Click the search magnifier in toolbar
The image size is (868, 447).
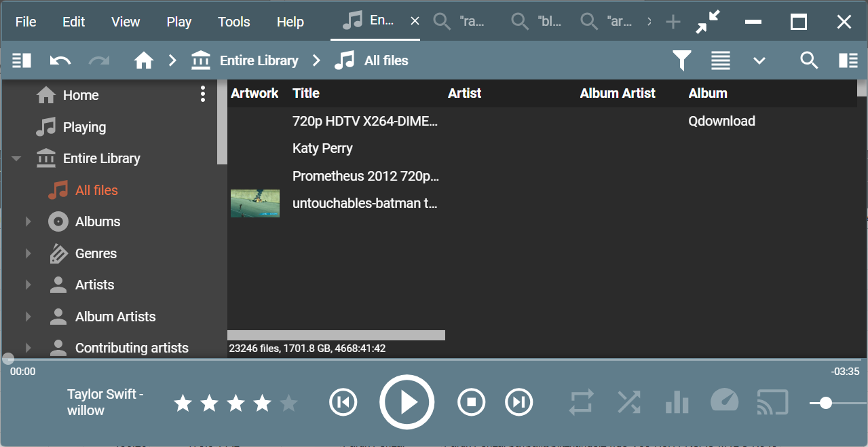pyautogui.click(x=808, y=60)
